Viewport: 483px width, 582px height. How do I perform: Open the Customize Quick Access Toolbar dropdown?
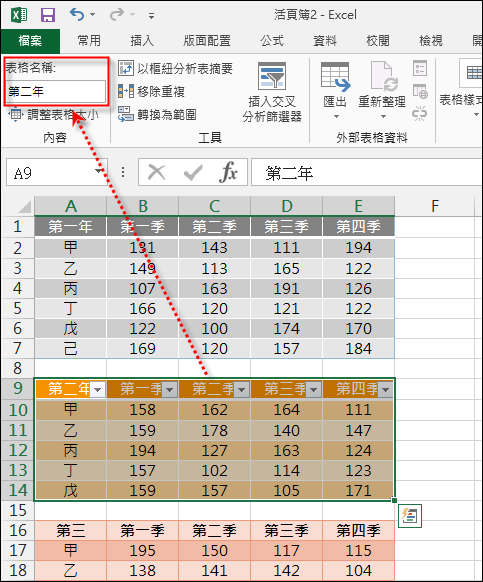pyautogui.click(x=151, y=16)
